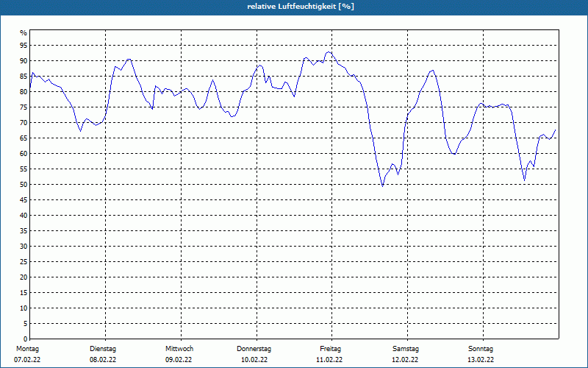Click the date '11.02.22'
Screen dimensions: 588x368
[x=329, y=360]
